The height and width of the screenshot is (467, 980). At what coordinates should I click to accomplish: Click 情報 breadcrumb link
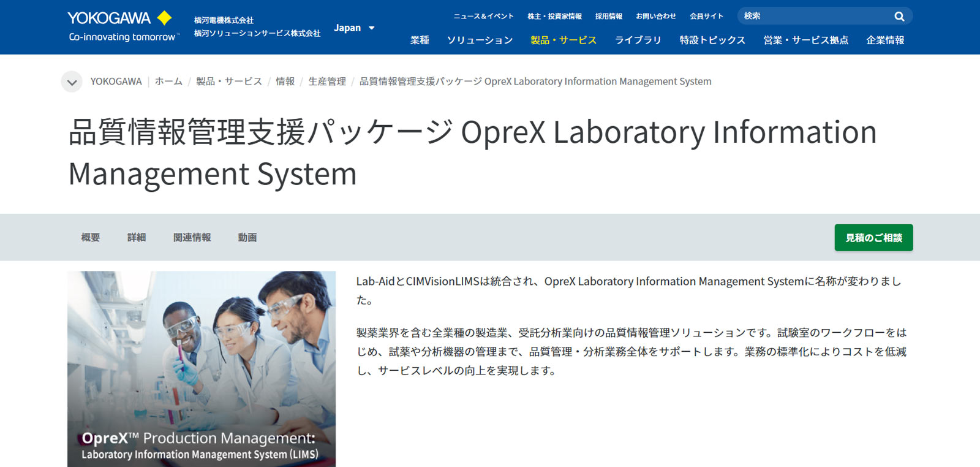[285, 82]
